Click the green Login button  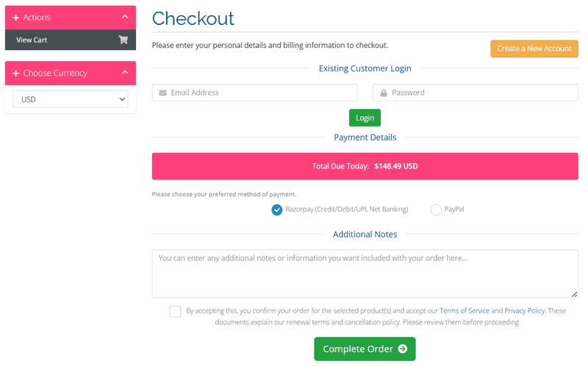365,118
